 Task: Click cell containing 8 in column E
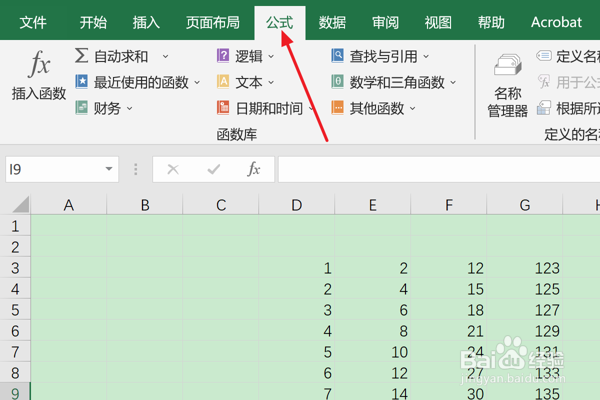tap(373, 331)
